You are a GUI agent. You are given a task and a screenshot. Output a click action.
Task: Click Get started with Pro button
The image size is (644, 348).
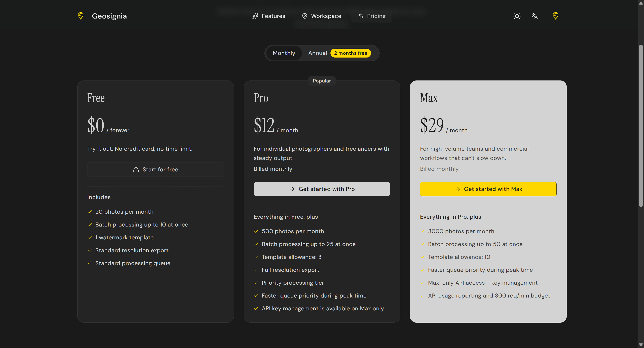pos(322,189)
